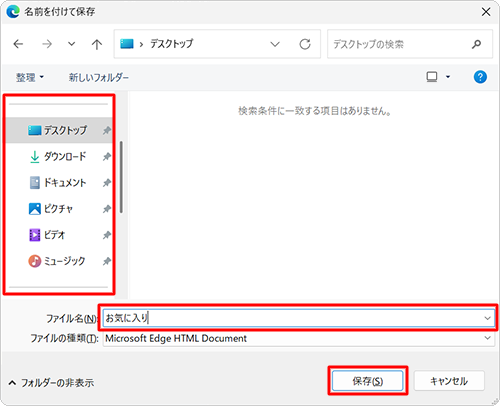Click the sidebar vertical scrollbar

click(x=121, y=177)
